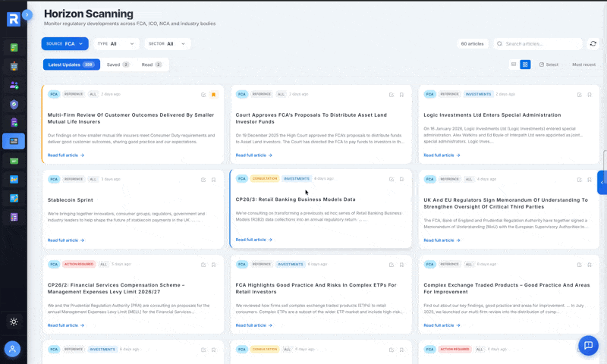Screen dimensions: 607x364
Task: Remove bookmark on Multi-Firm Review card
Action: point(213,95)
